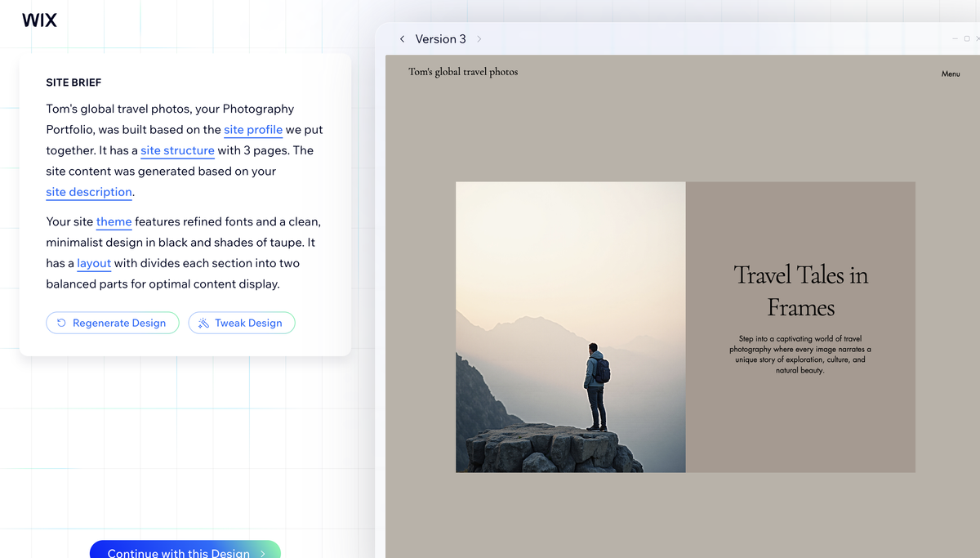Click the Travel Tales in Frames heading
The image size is (980, 558).
tap(801, 291)
